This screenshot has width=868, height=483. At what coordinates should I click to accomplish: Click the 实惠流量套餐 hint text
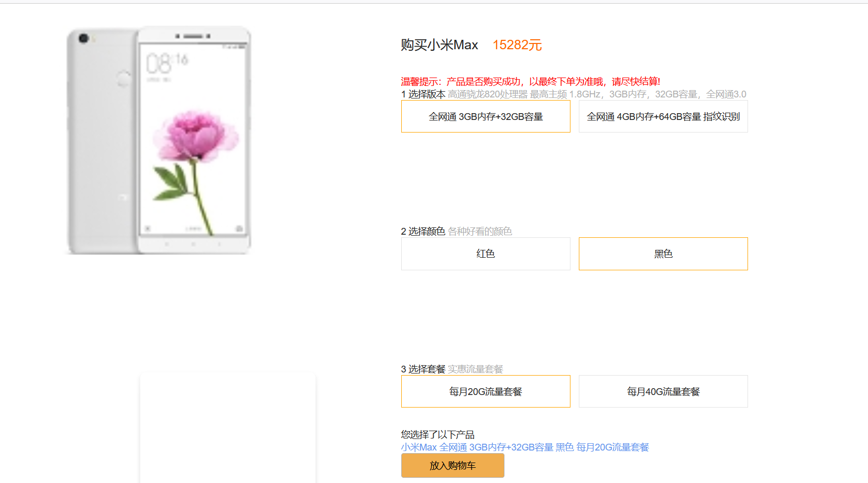(476, 369)
